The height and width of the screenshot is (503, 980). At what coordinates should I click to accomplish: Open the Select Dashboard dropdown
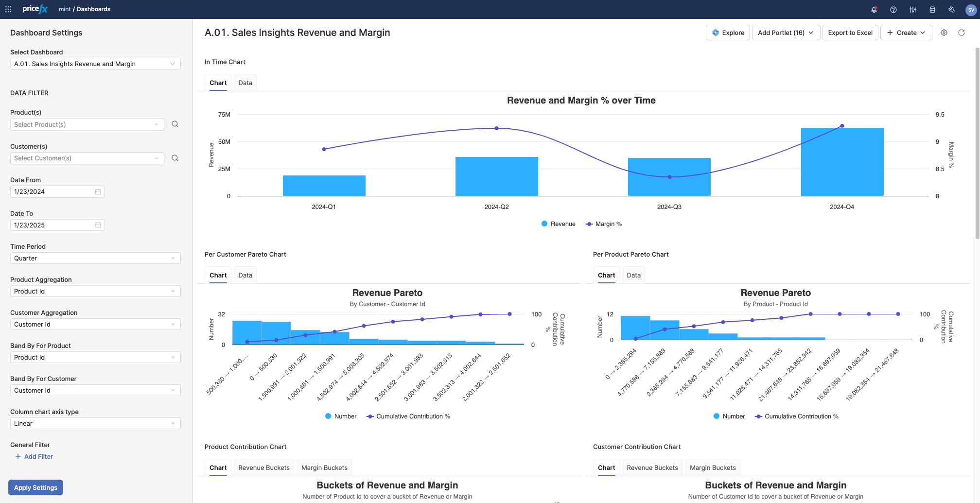click(95, 63)
